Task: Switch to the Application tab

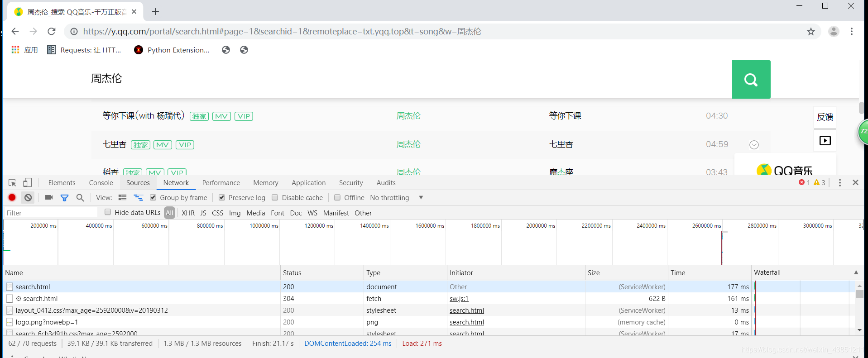Action: tap(308, 183)
